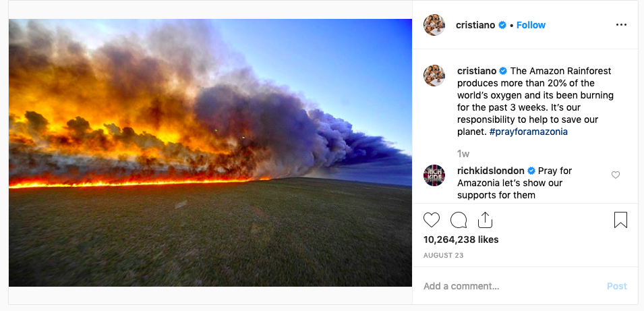Open the AUGUST 23 post date link
This screenshot has height=311, width=644.
[443, 256]
